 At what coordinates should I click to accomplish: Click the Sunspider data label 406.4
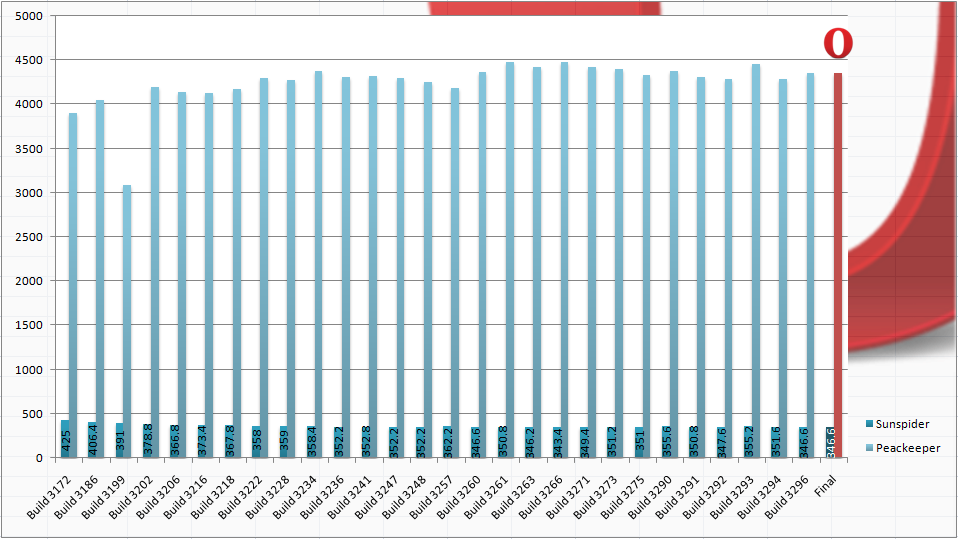tap(93, 440)
